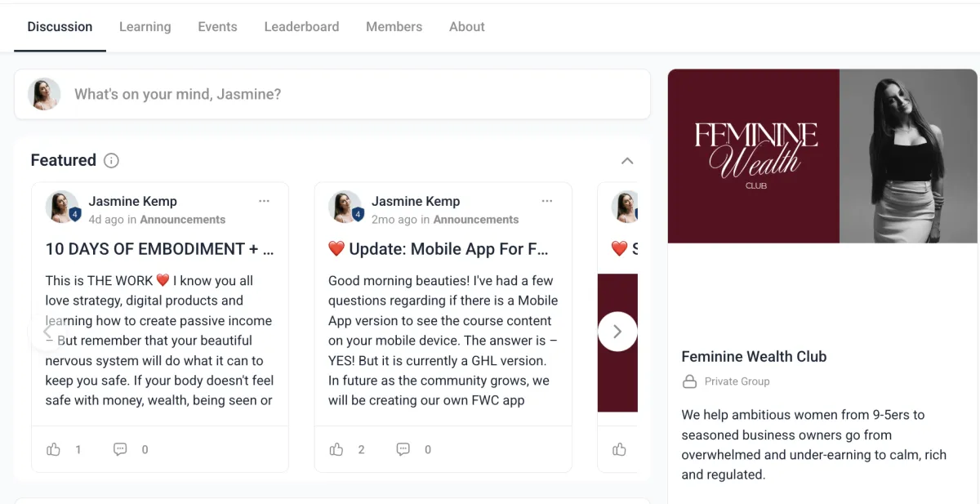
Task: Go to previous featured posts with left arrow
Action: pyautogui.click(x=47, y=332)
